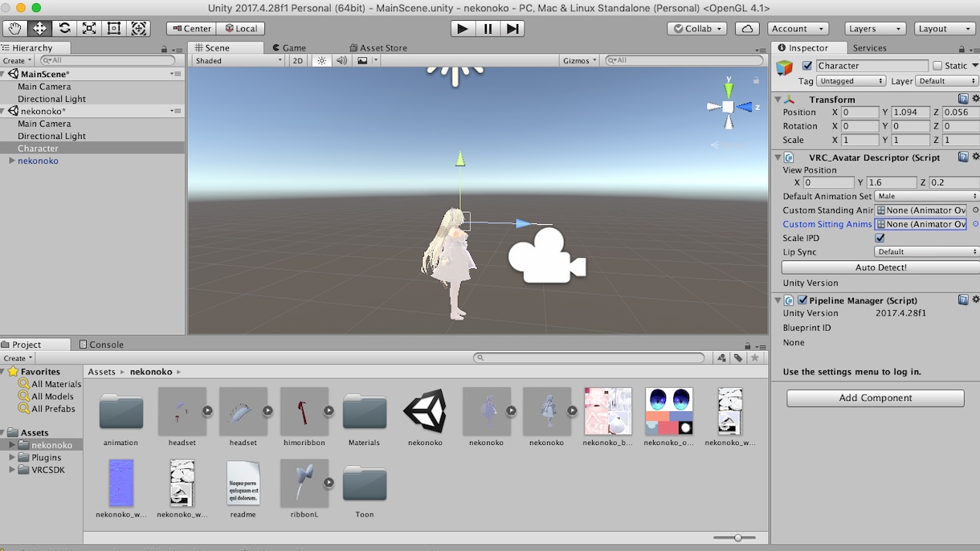Expand nekonoko object in Hierarchy
This screenshot has height=551, width=980.
pos(11,161)
